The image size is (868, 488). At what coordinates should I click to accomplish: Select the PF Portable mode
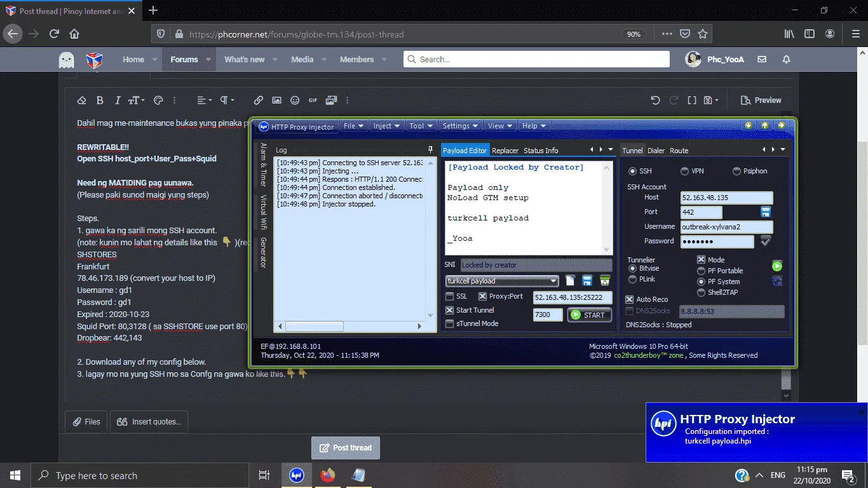point(702,271)
